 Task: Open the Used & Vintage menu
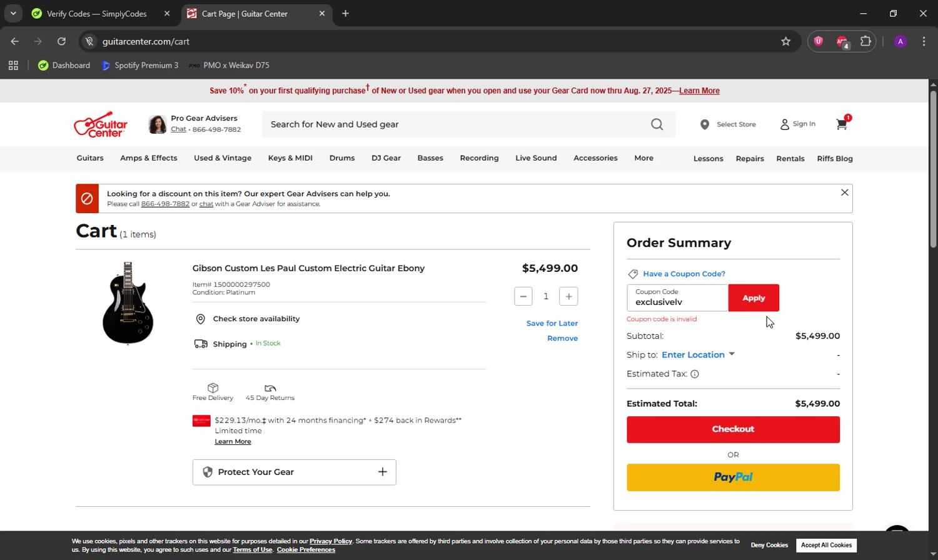(223, 158)
